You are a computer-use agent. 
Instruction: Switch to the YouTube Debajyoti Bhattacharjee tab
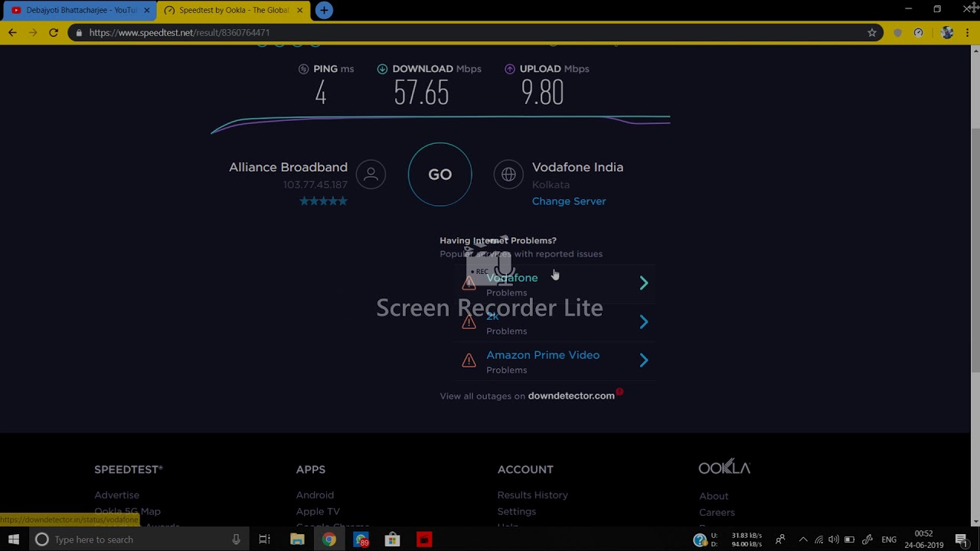pos(80,11)
